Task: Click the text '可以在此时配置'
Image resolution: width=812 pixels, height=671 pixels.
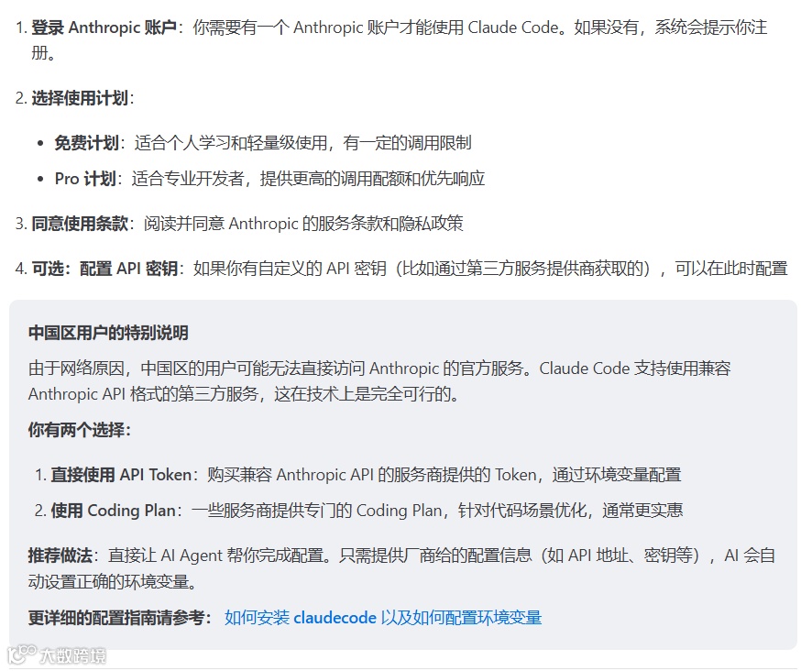Action: [x=731, y=269]
